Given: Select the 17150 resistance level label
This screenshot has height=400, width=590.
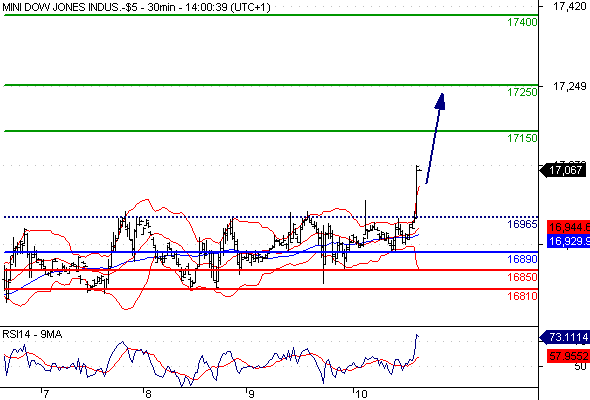Looking at the screenshot, I should tap(522, 138).
